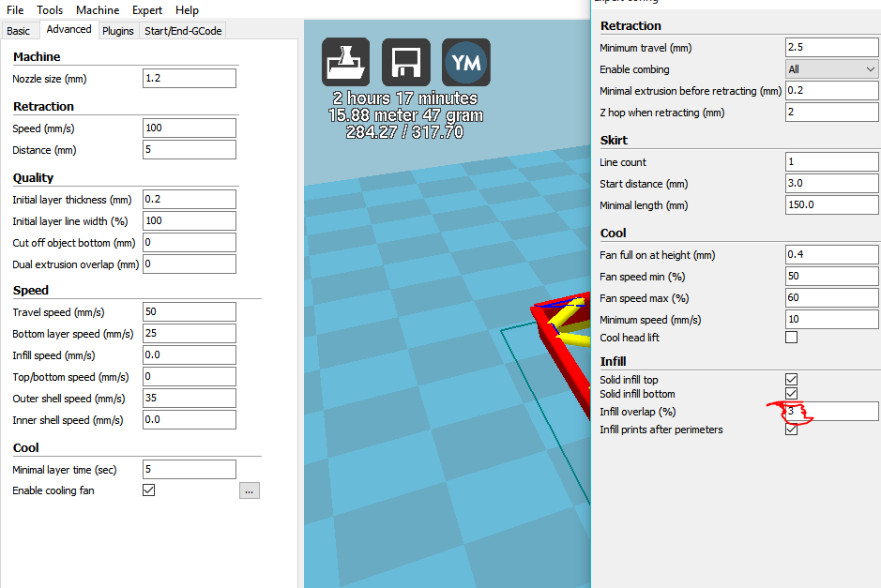The width and height of the screenshot is (881, 588).
Task: Click the Z hop when retracting field
Action: pyautogui.click(x=831, y=113)
